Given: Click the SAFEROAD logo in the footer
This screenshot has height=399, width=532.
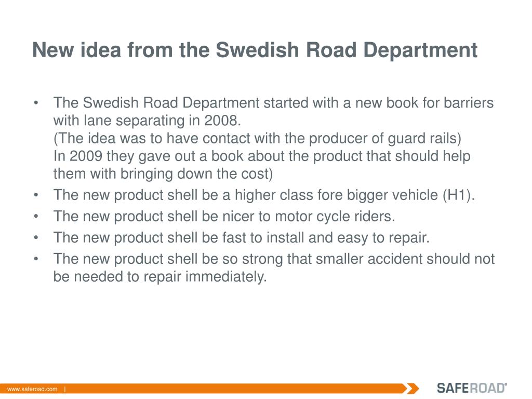Looking at the screenshot, I should [x=472, y=388].
